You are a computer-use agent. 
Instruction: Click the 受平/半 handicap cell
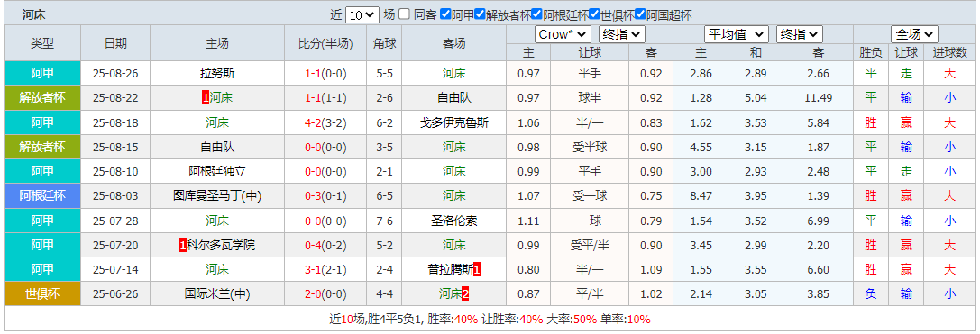coord(590,246)
